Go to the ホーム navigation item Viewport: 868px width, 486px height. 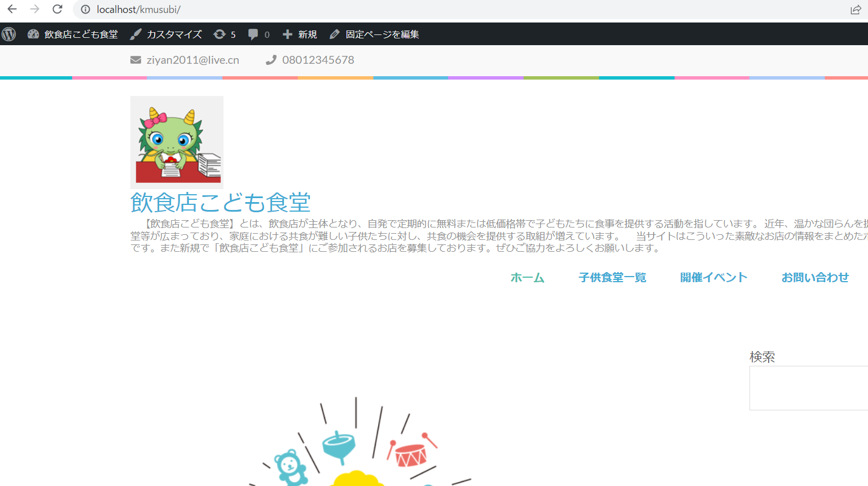[x=527, y=278]
